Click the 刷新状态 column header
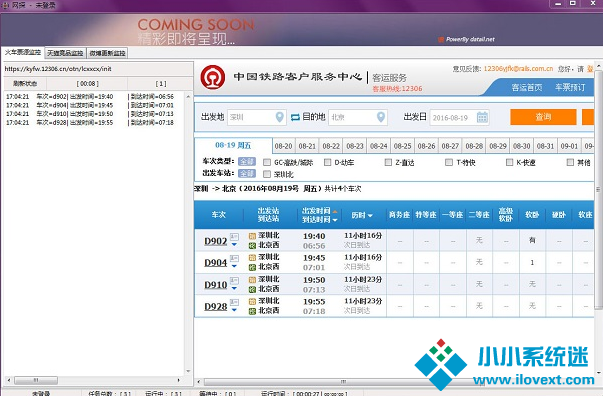This screenshot has height=396, width=603. point(25,83)
